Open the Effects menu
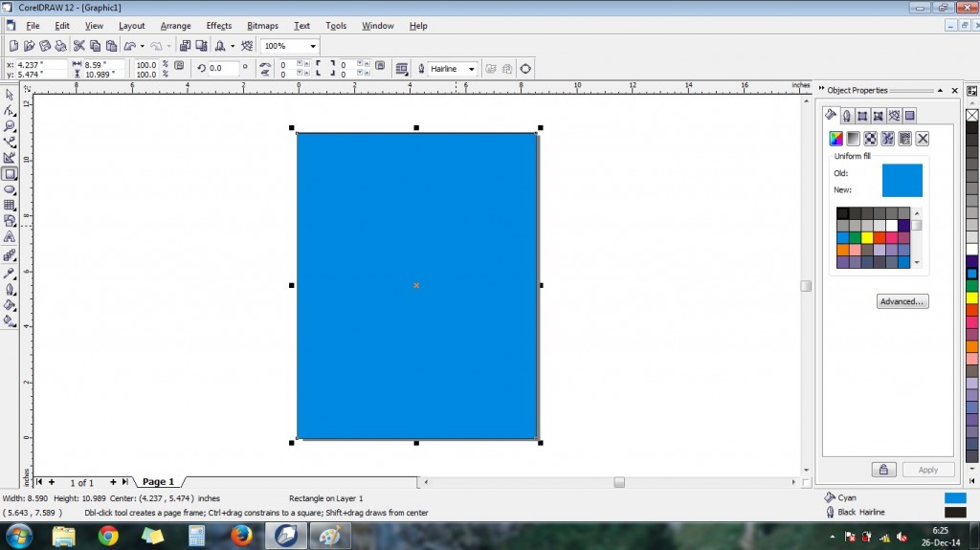This screenshot has height=550, width=980. point(219,26)
